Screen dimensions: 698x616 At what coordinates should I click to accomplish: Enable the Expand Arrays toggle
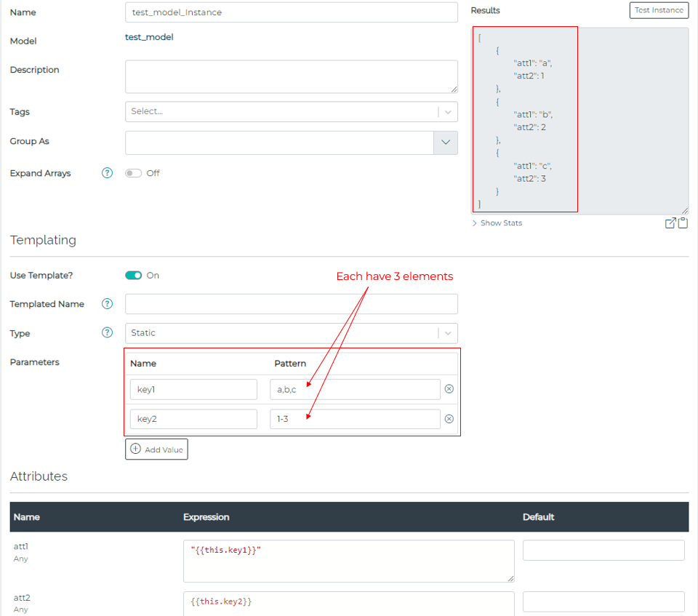tap(133, 173)
